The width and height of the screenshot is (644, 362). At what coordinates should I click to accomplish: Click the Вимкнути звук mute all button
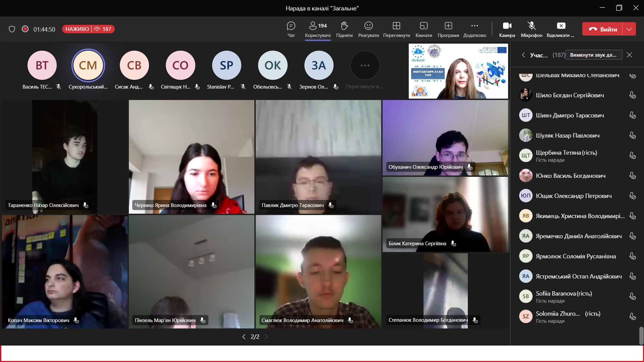pyautogui.click(x=593, y=55)
